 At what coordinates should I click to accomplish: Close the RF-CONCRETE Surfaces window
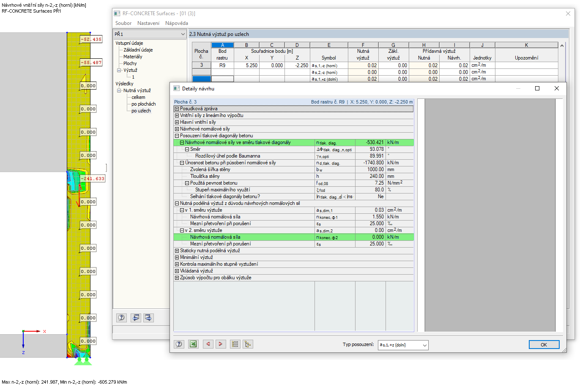pyautogui.click(x=568, y=14)
